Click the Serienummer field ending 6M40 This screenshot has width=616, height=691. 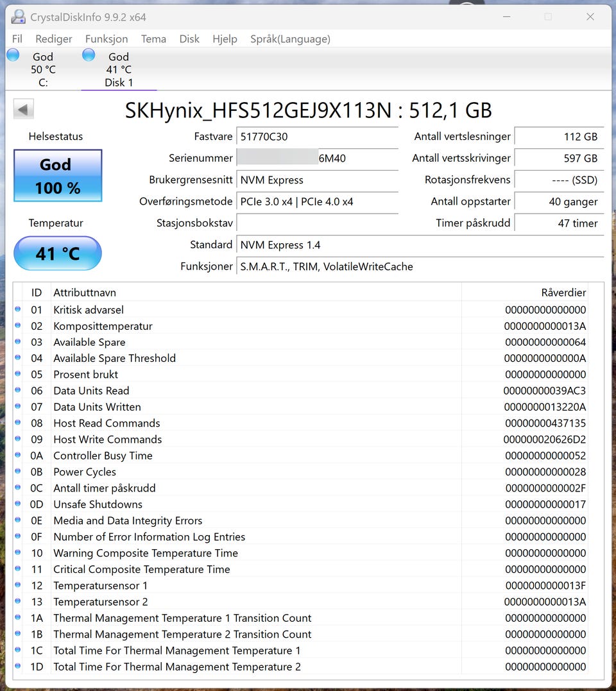(x=317, y=158)
